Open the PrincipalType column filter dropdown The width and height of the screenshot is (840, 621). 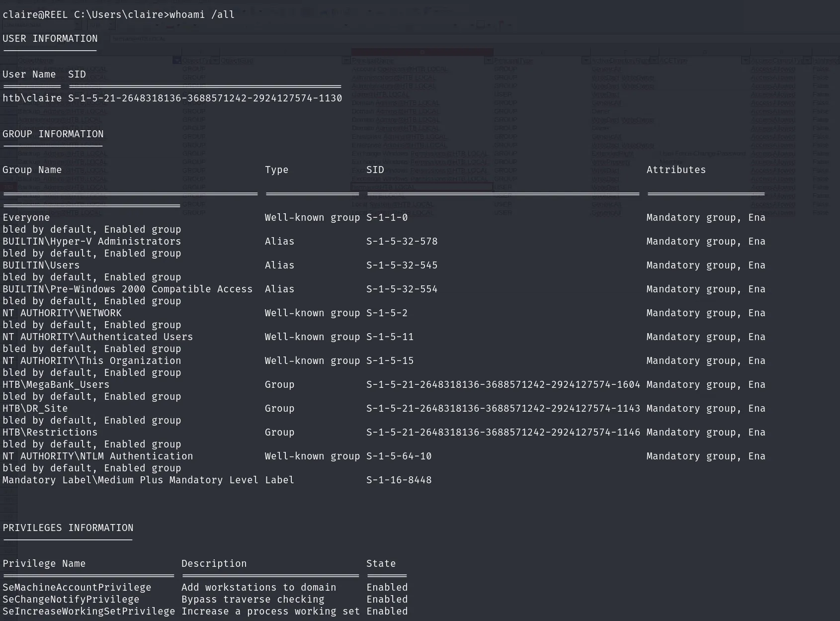(586, 61)
